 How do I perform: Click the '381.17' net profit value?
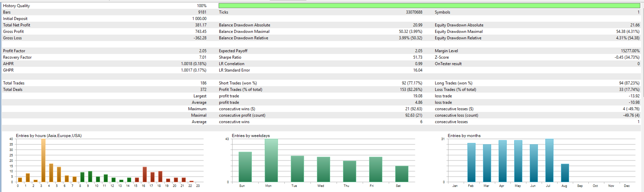click(201, 25)
